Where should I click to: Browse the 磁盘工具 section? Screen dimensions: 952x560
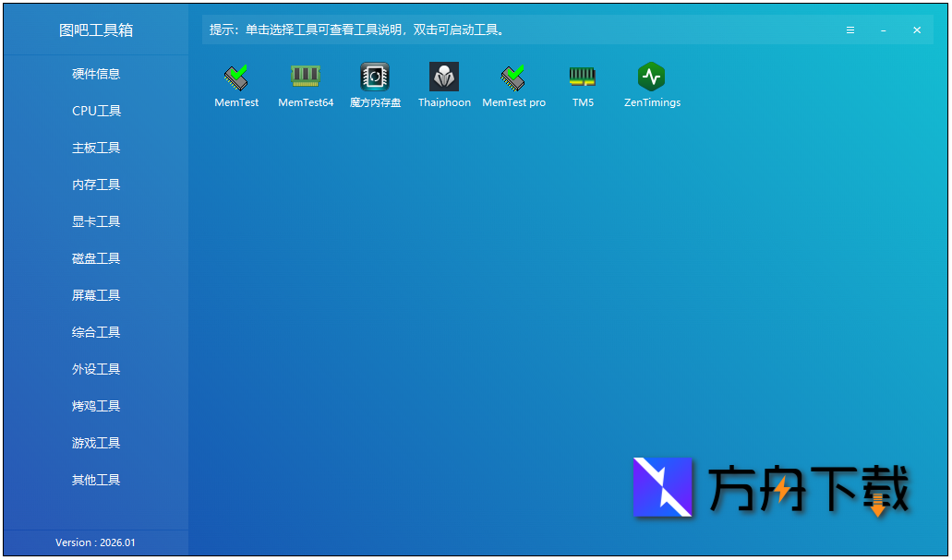point(95,258)
